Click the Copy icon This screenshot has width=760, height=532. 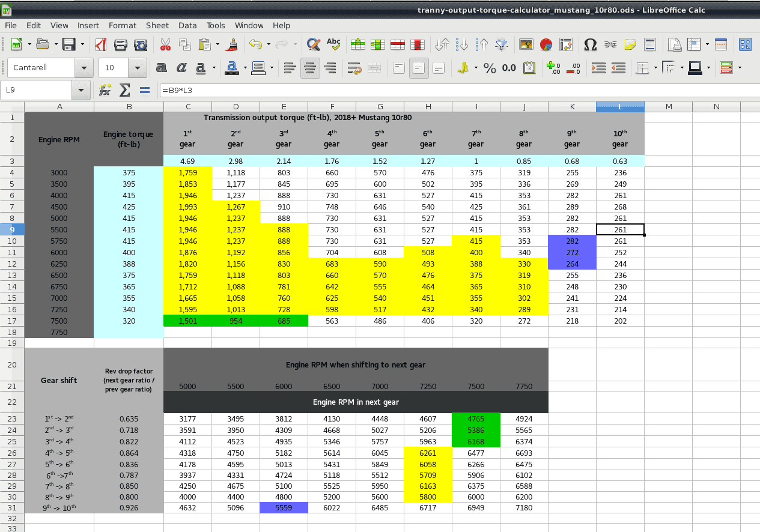(x=184, y=44)
